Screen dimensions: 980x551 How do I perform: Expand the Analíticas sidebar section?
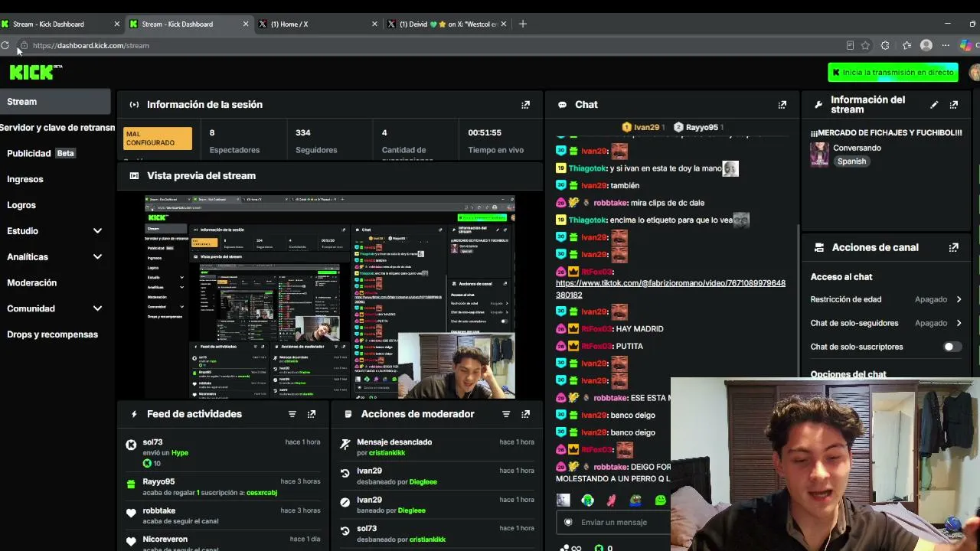pos(54,257)
